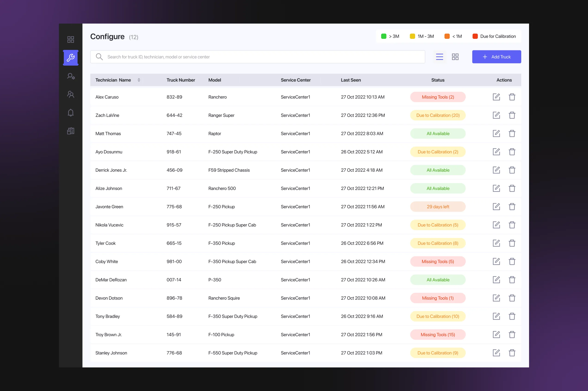The width and height of the screenshot is (588, 391).
Task: Select the wrench Configure sidebar icon
Action: pos(70,58)
